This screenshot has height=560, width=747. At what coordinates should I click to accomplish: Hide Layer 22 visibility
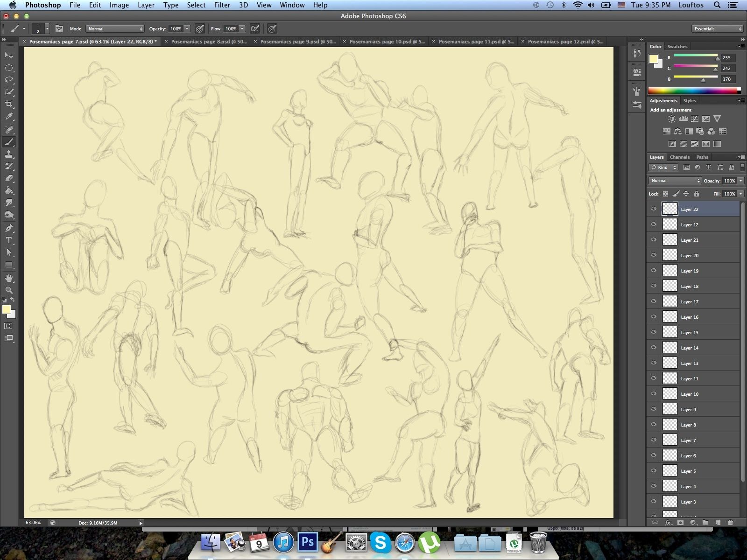tap(654, 209)
